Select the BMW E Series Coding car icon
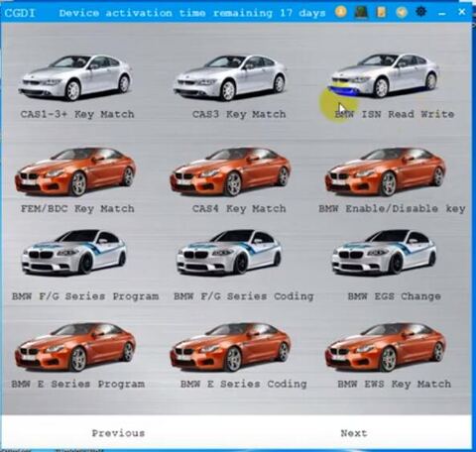 (x=230, y=347)
